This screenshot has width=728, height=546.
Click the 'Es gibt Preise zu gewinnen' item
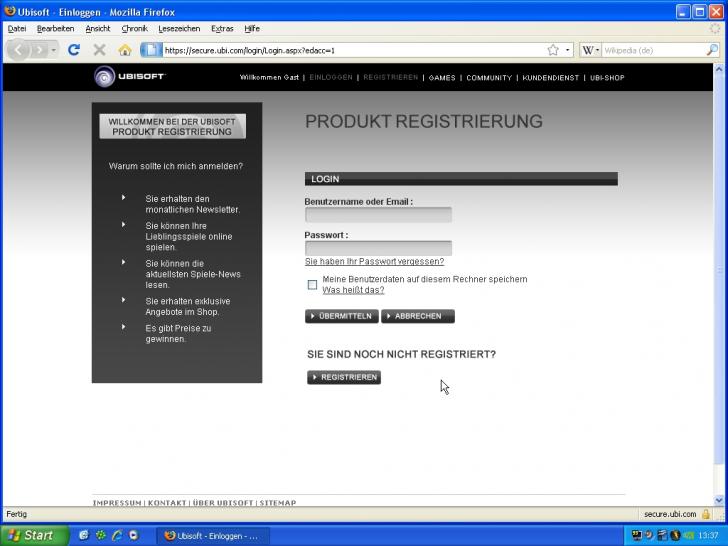coord(178,334)
